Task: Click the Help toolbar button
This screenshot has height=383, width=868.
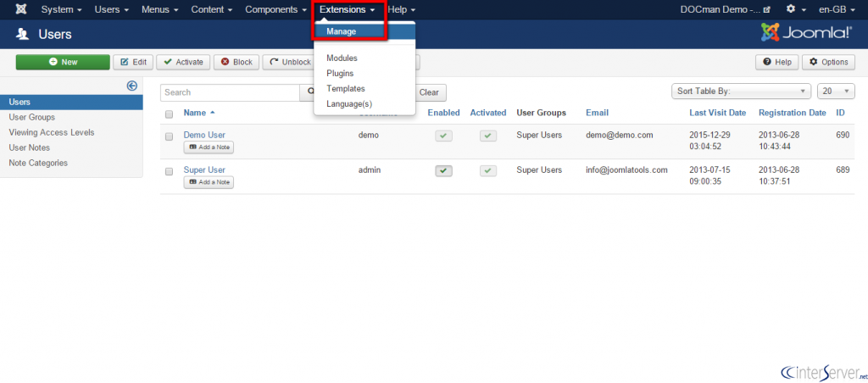Action: click(777, 62)
